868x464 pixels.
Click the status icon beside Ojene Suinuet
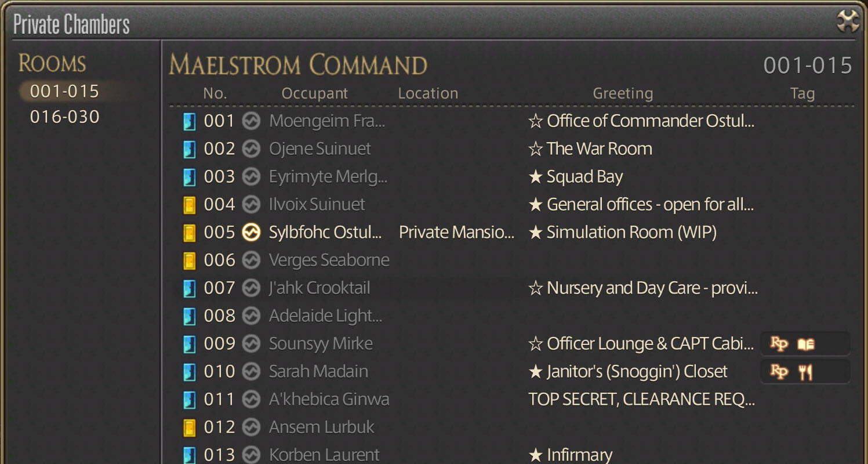click(250, 149)
